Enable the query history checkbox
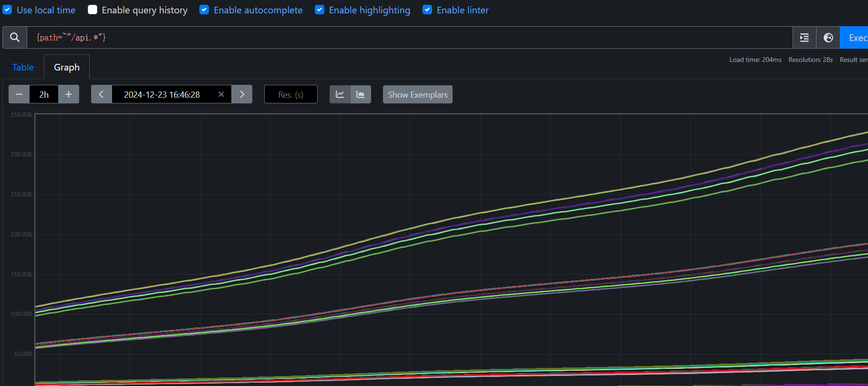This screenshot has height=386, width=868. click(93, 10)
